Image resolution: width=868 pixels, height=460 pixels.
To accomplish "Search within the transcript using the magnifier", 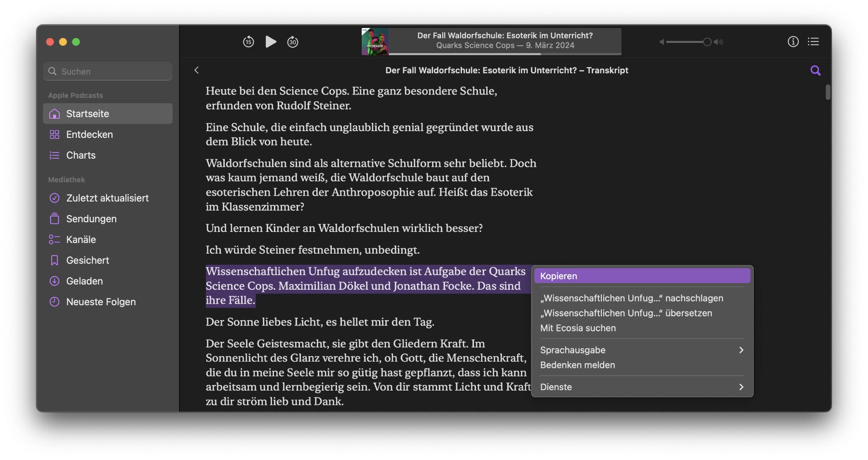I will [815, 70].
